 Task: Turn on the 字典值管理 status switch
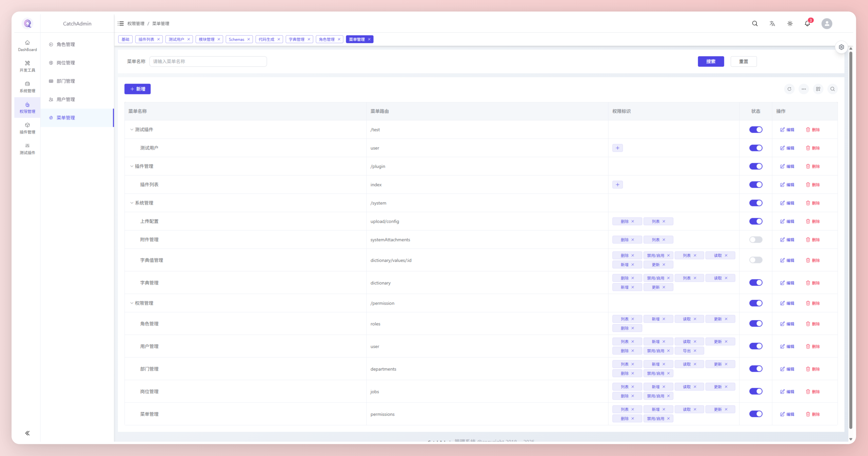756,260
